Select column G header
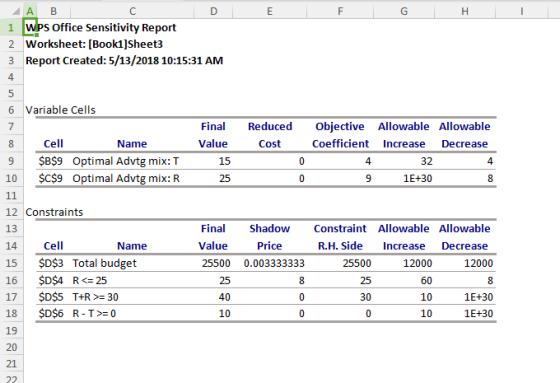560x383 pixels. (x=404, y=11)
